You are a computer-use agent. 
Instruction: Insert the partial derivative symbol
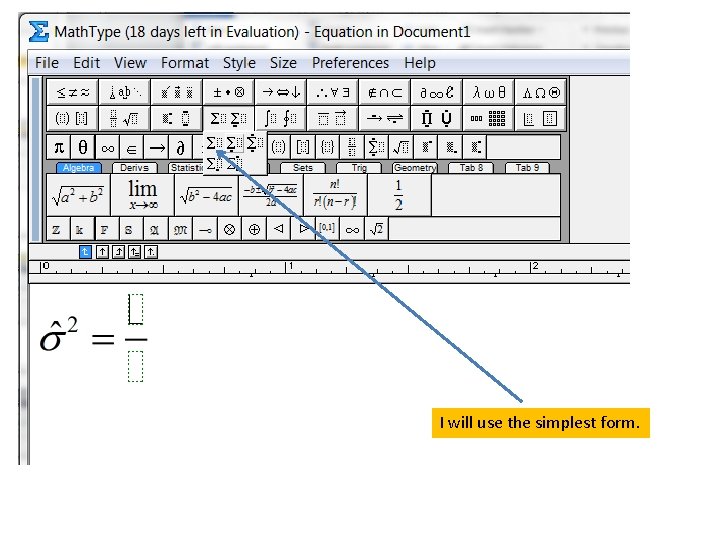click(181, 147)
